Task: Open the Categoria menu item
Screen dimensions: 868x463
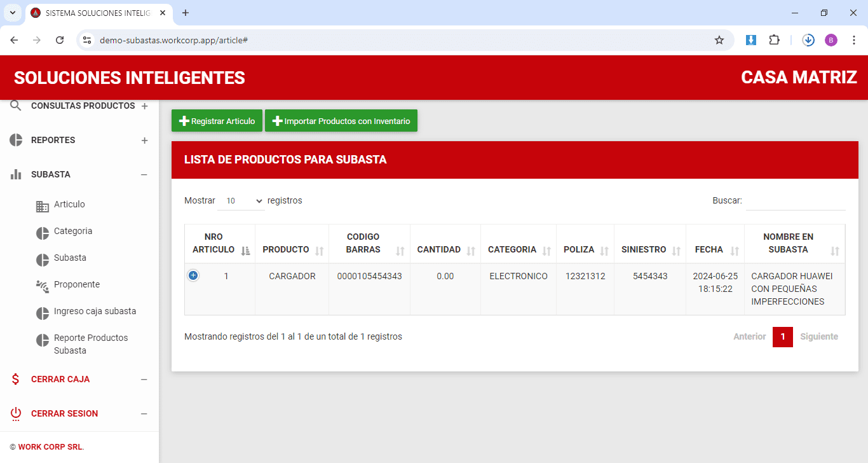Action: (73, 231)
